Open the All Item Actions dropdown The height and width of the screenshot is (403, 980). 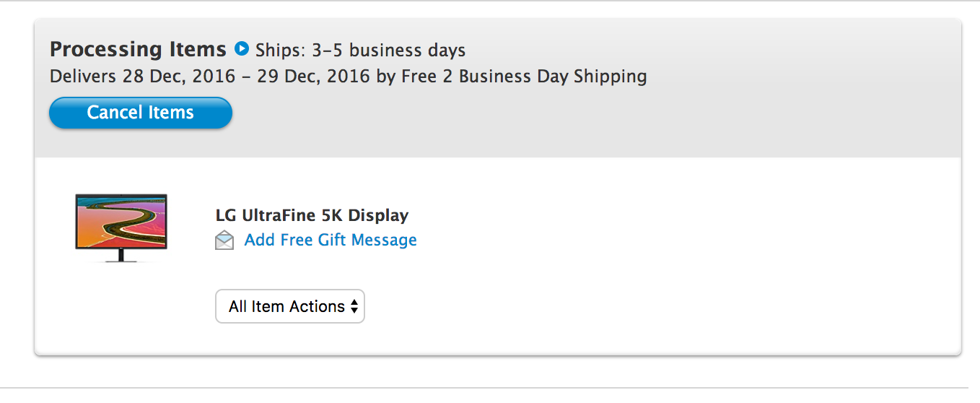click(289, 306)
